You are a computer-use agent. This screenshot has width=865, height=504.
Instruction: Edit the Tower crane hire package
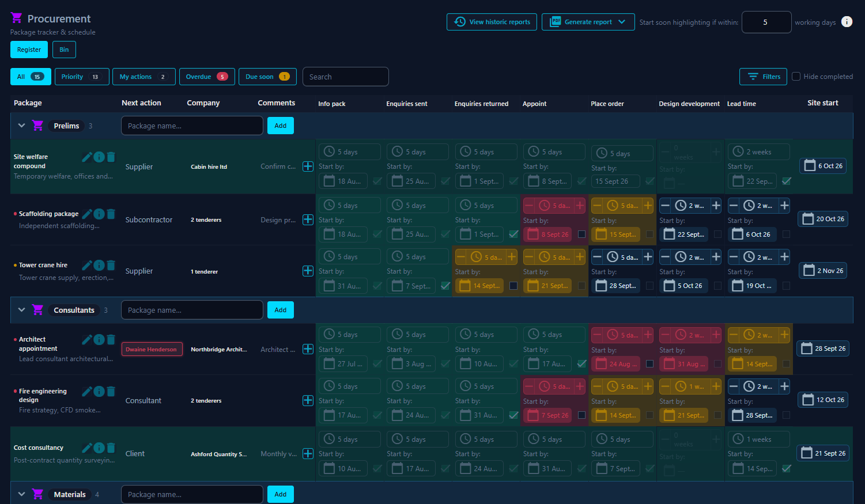click(x=87, y=265)
